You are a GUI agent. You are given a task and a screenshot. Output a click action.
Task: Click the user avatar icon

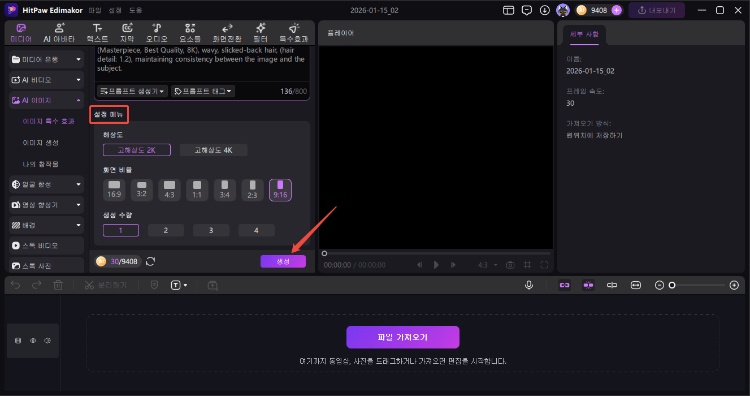click(563, 10)
